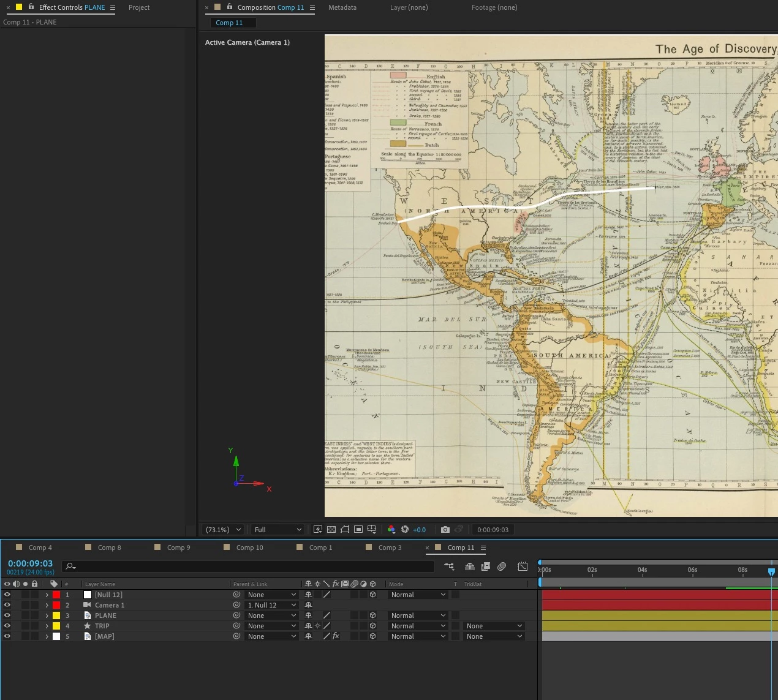Click the Region of Interest icon
Screen dimensions: 778x700
pos(358,530)
